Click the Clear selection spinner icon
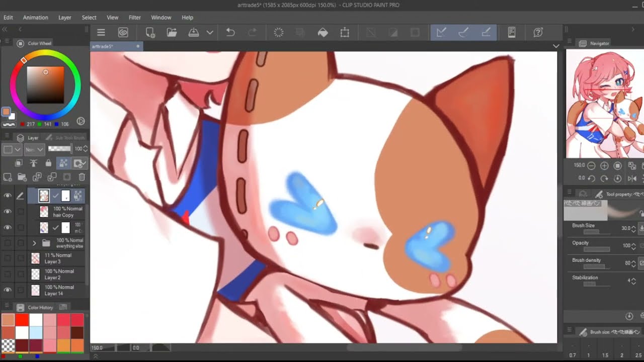The height and width of the screenshot is (362, 644). tap(278, 33)
